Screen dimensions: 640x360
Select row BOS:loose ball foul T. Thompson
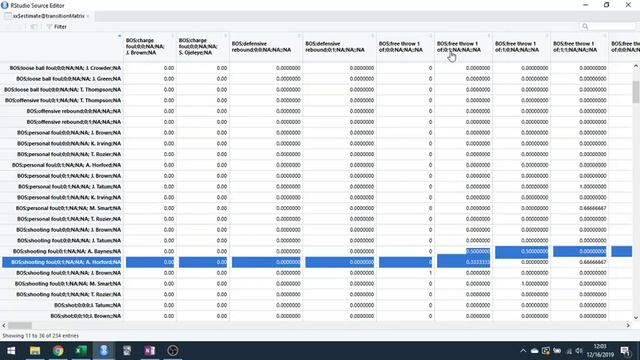[x=62, y=89]
